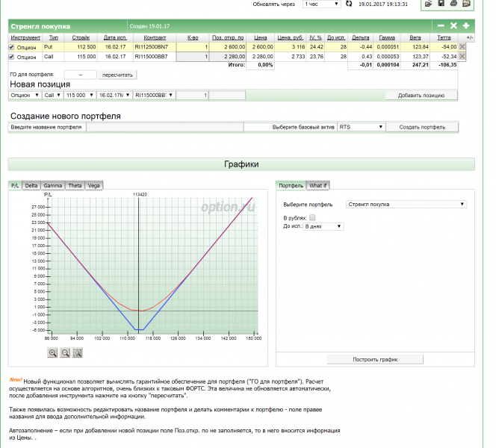Open the What if tab
Image resolution: width=496 pixels, height=448 pixels.
[318, 186]
